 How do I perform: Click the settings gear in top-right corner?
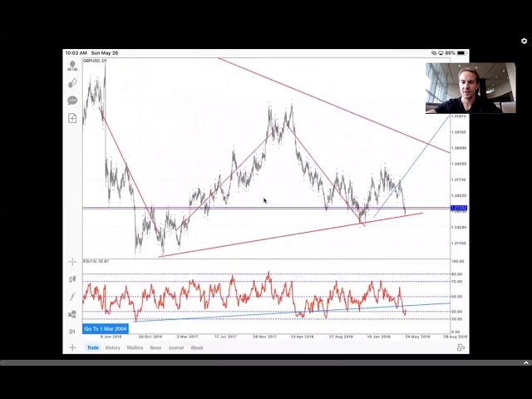click(525, 41)
